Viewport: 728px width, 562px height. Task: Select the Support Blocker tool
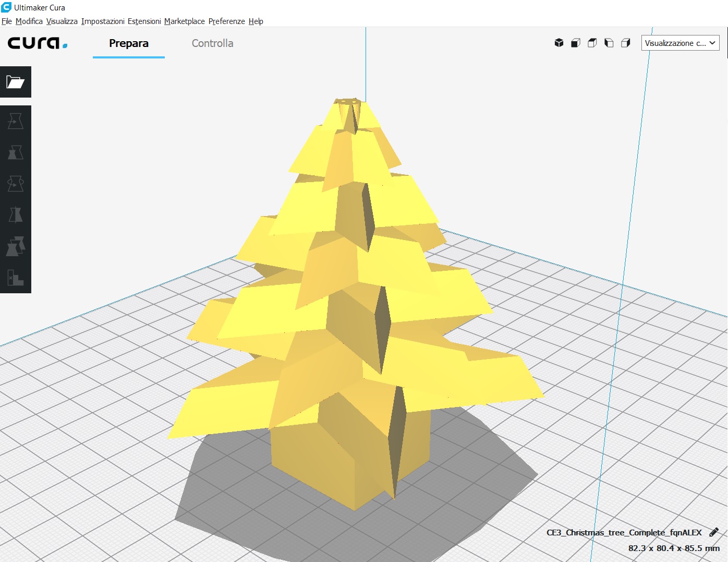(16, 278)
